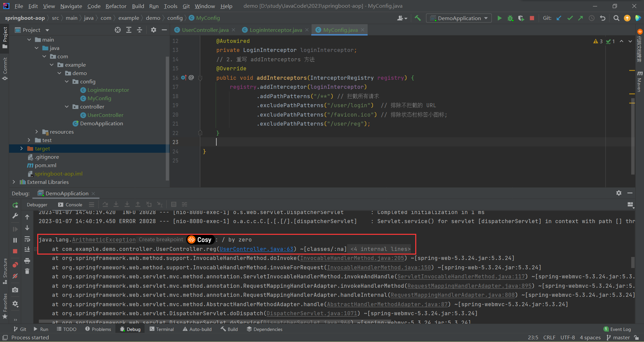644x342 pixels.
Task: Expand the 4 internal lines fold
Action: [x=380, y=249]
